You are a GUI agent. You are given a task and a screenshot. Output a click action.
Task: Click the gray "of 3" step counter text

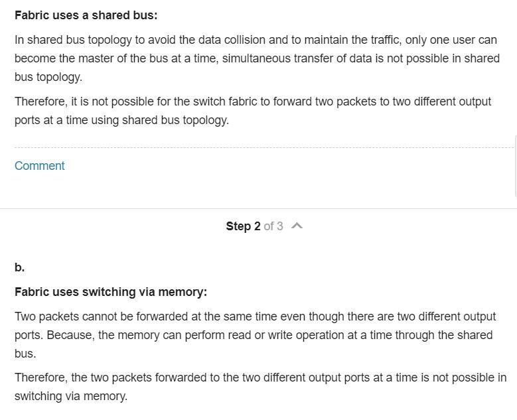coord(273,226)
